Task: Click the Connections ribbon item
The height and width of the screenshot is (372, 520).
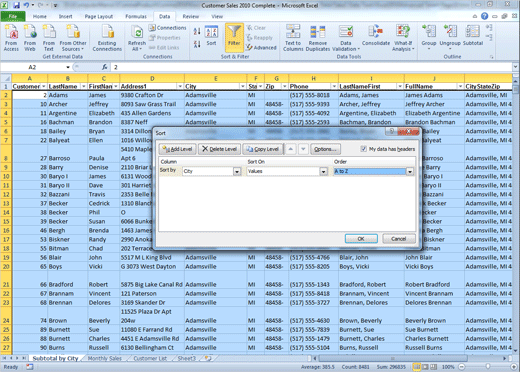Action: pyautogui.click(x=168, y=28)
